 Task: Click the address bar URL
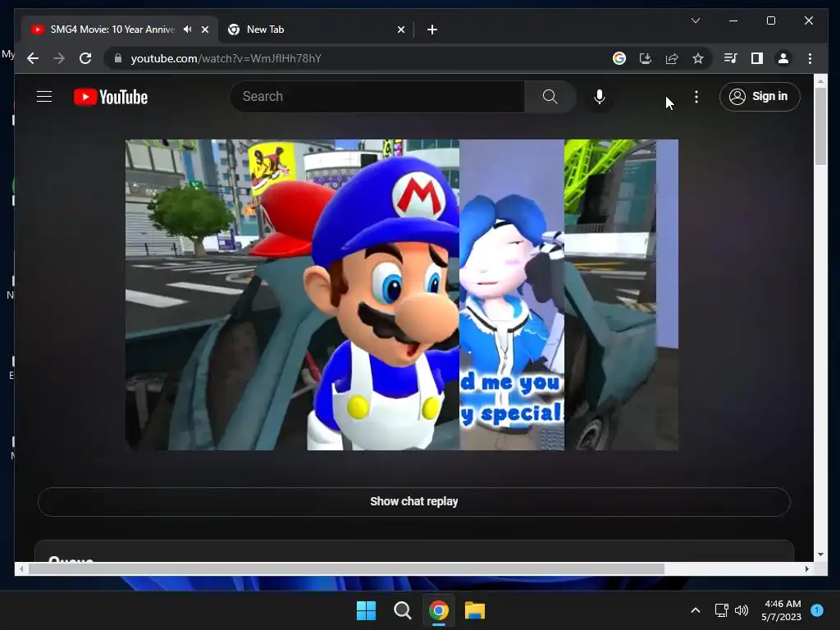226,58
